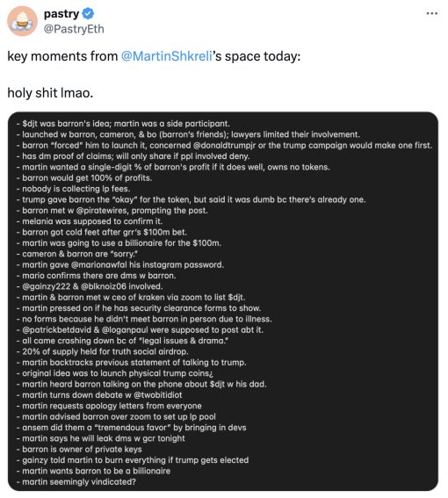Click the kraken ceo zoom line

[131, 297]
